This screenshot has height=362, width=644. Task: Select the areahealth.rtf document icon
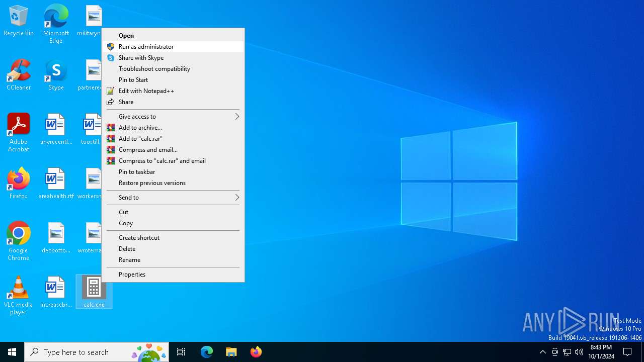[56, 184]
